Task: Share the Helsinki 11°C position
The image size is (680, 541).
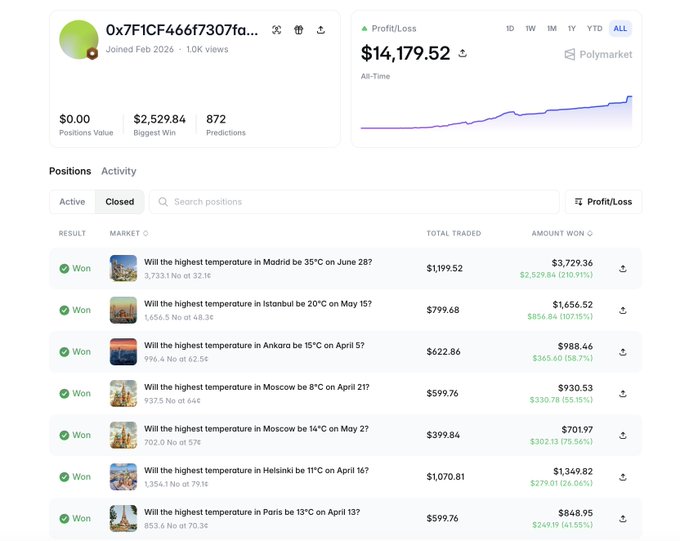Action: coord(623,476)
